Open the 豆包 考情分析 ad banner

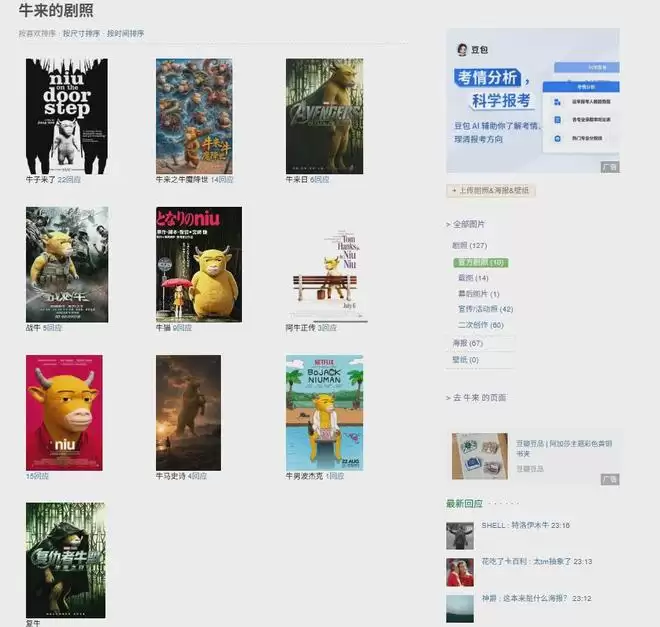[533, 101]
